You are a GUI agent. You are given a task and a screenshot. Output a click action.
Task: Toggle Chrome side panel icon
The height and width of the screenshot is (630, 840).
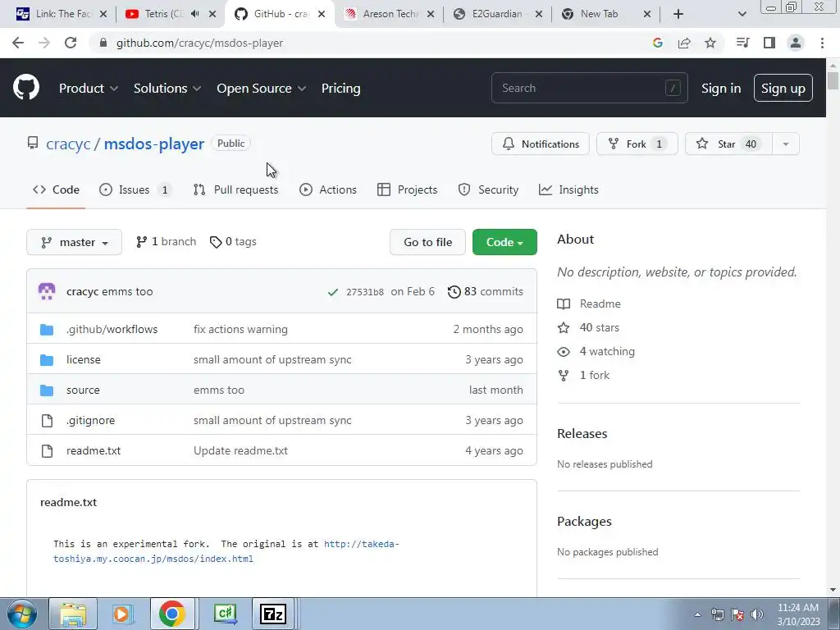(769, 43)
